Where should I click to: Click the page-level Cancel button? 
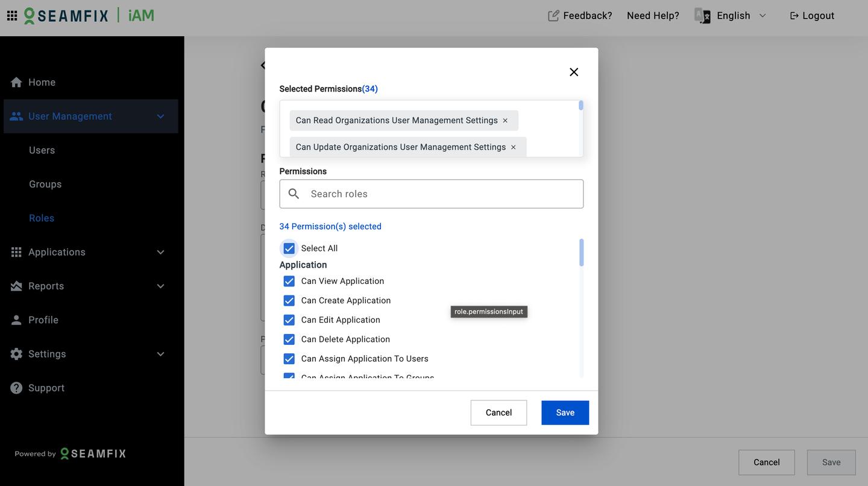[767, 462]
